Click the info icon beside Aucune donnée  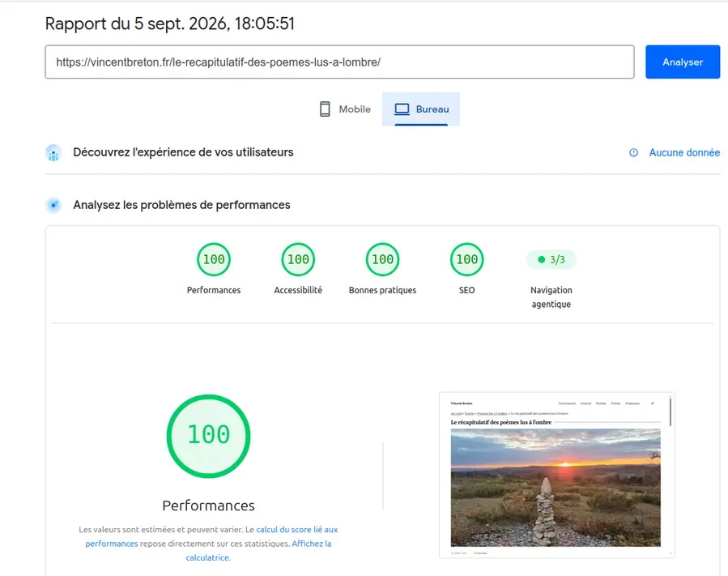click(633, 153)
